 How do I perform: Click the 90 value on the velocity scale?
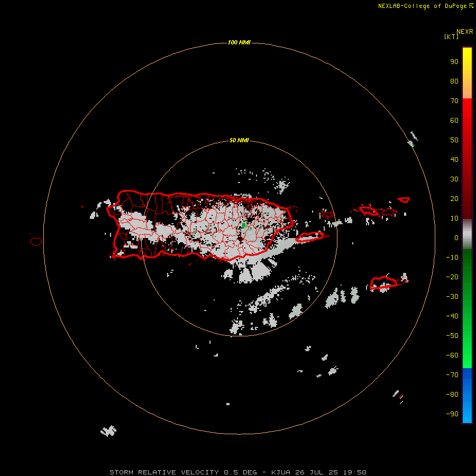454,62
